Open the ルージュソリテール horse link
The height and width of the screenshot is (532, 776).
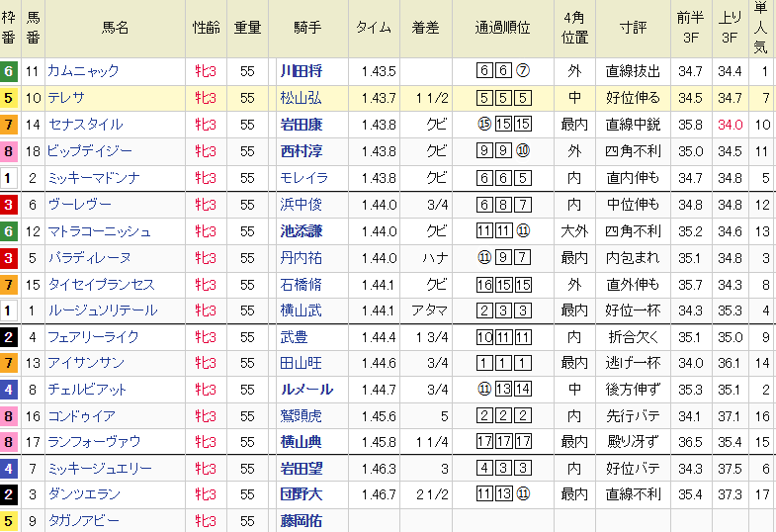tap(101, 310)
